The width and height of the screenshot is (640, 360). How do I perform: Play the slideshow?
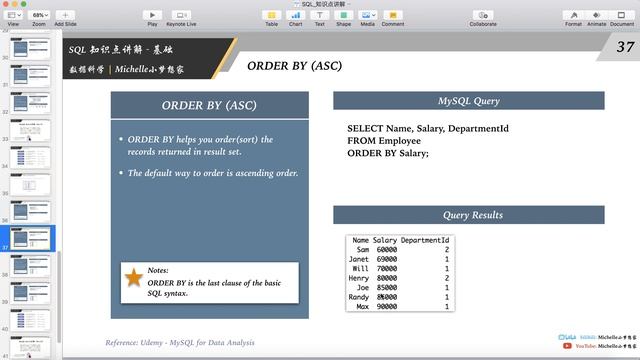[152, 15]
